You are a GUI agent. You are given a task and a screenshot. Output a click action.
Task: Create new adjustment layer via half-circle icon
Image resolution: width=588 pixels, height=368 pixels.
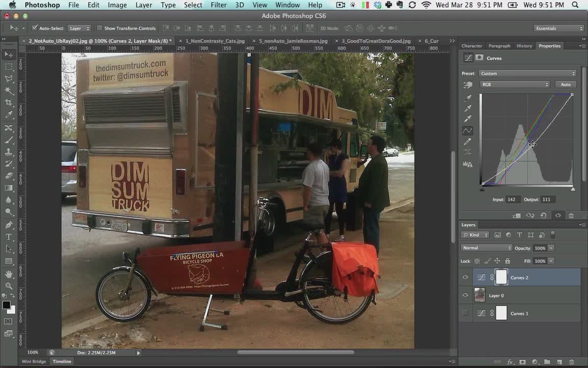[535, 362]
